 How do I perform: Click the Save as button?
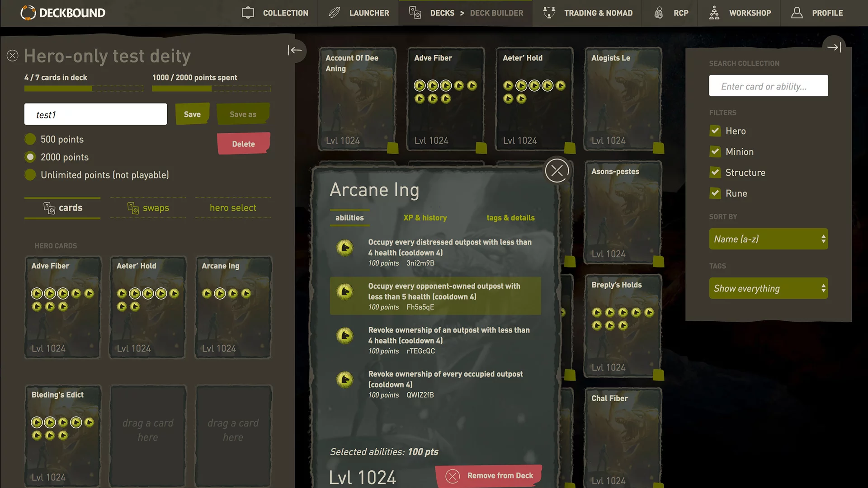[x=243, y=114]
